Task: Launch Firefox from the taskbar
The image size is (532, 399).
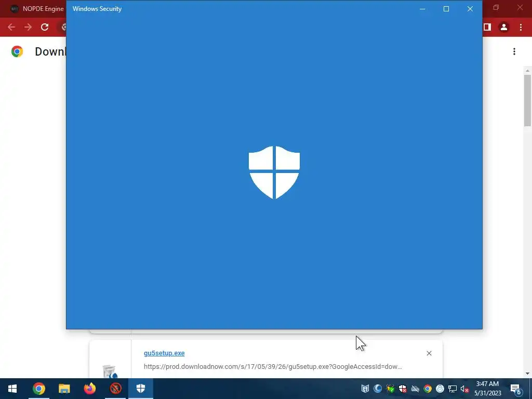Action: 89,389
